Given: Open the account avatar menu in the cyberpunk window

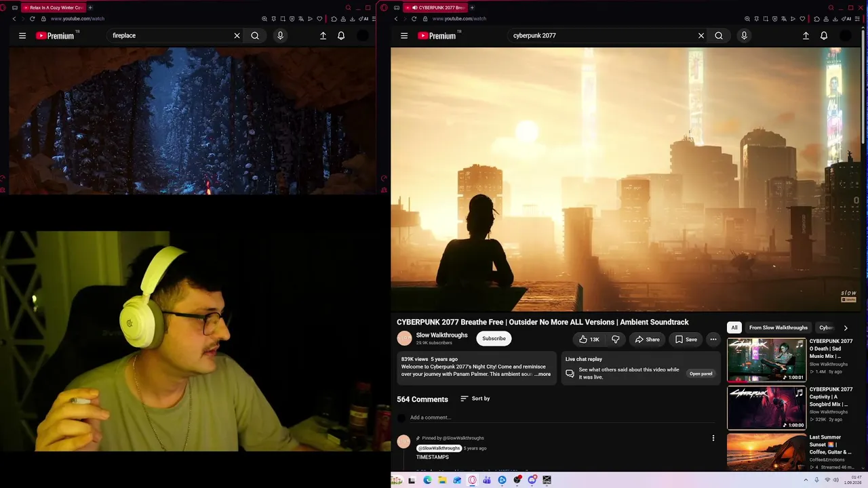Looking at the screenshot, I should [845, 36].
